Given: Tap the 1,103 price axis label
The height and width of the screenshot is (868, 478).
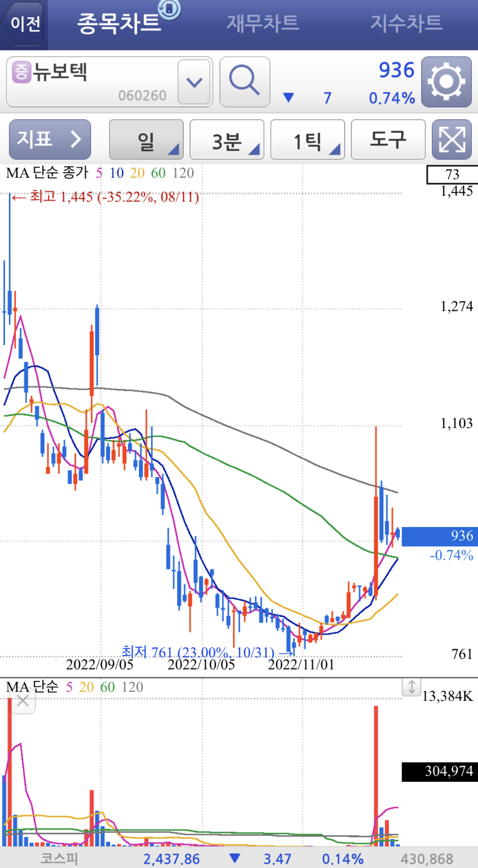Looking at the screenshot, I should (456, 423).
